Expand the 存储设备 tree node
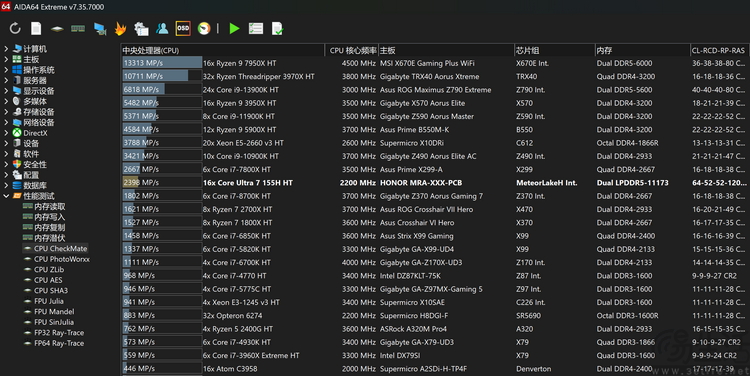750x376 pixels. pyautogui.click(x=6, y=112)
